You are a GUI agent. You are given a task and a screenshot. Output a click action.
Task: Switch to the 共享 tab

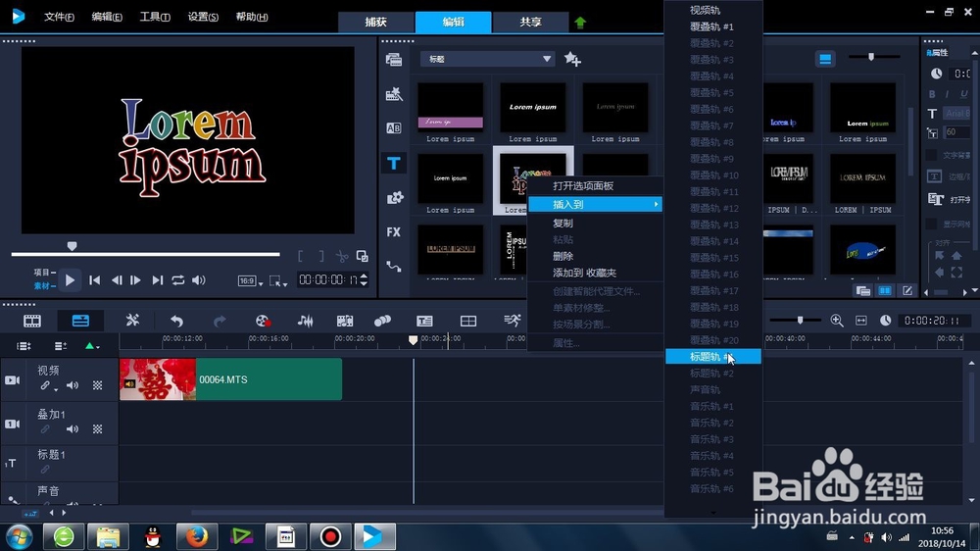(x=530, y=22)
